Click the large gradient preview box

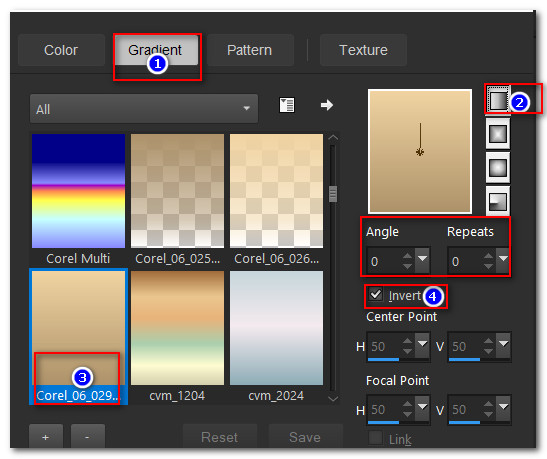point(420,151)
